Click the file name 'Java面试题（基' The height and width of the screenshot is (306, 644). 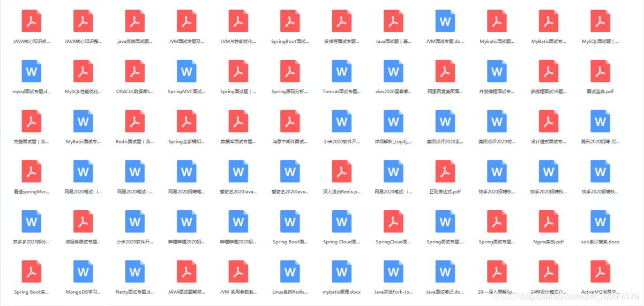394,41
